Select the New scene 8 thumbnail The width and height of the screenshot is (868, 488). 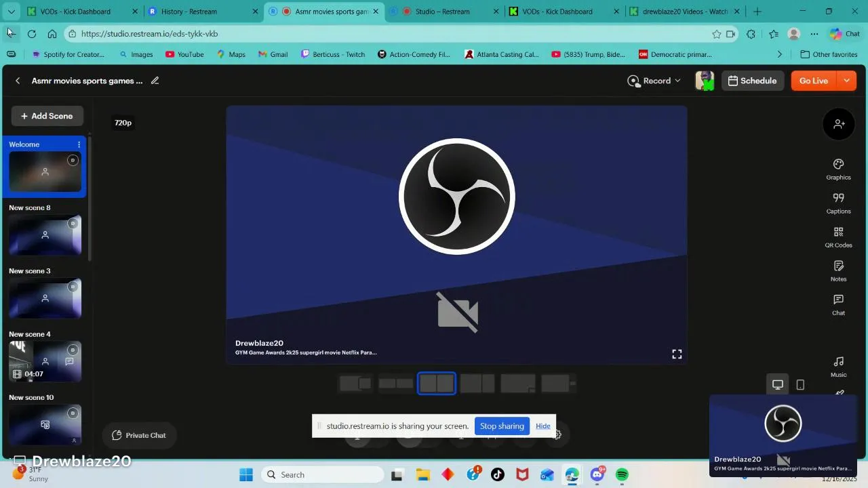click(x=45, y=235)
